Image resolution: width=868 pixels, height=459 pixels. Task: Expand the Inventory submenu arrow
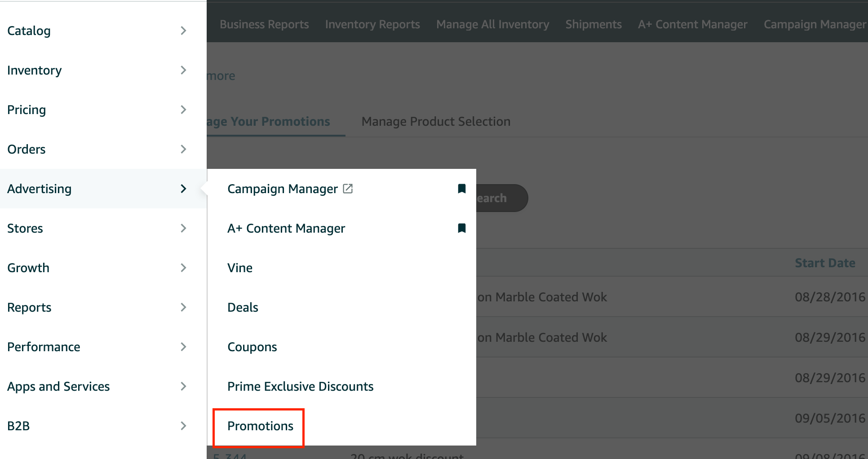183,70
